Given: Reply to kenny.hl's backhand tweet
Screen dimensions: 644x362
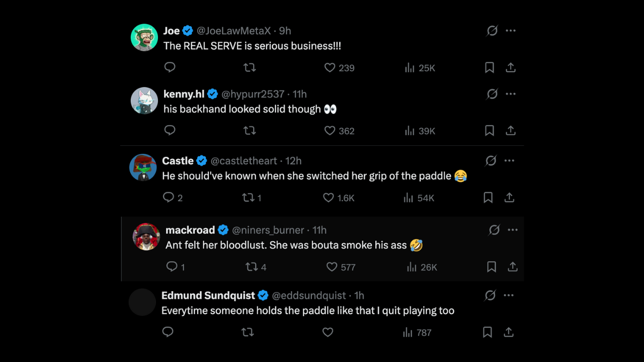Looking at the screenshot, I should click(x=170, y=130).
